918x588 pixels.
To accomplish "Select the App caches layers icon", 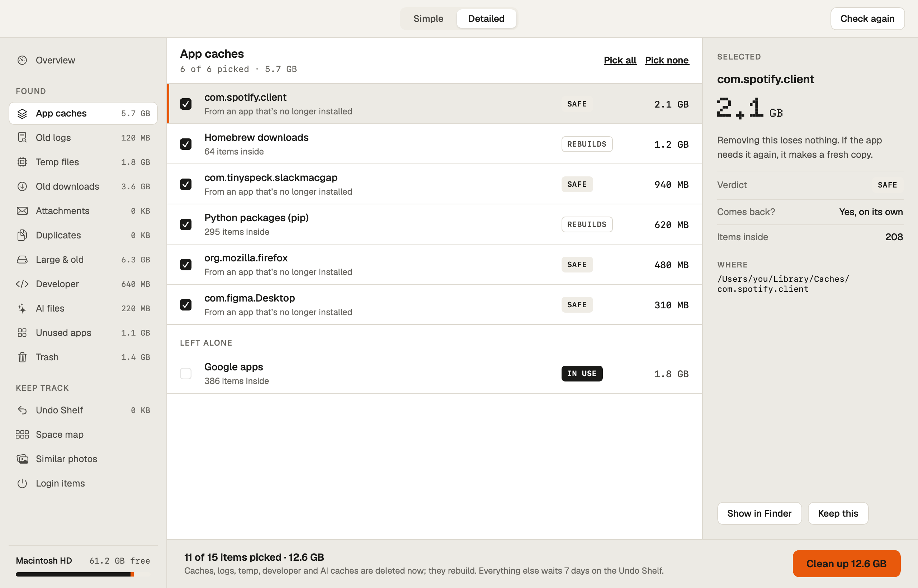I will click(22, 113).
